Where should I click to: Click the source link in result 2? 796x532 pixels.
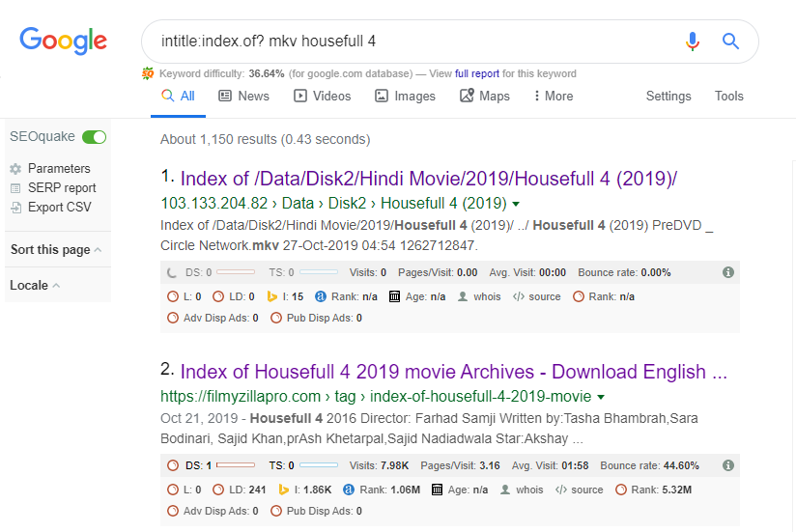[x=586, y=490]
